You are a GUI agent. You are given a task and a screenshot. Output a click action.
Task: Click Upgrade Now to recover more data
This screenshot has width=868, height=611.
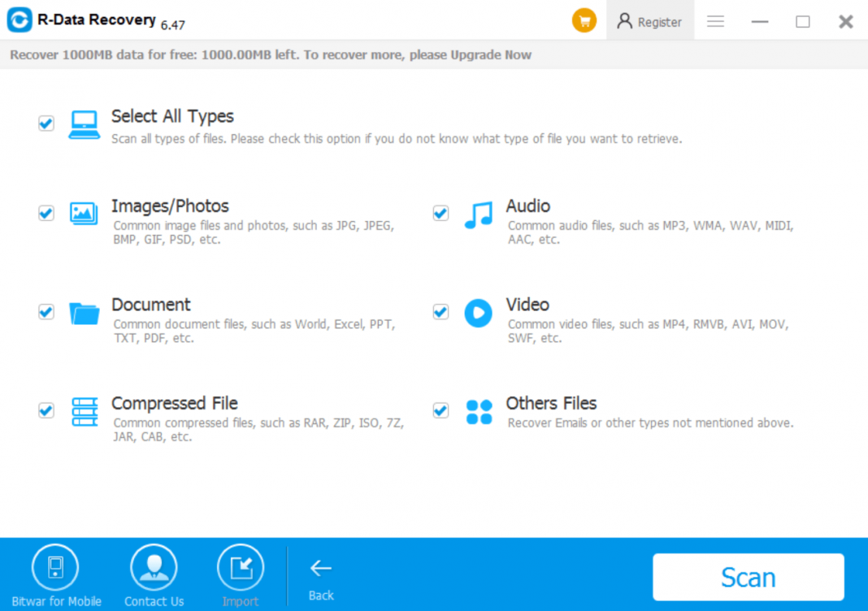tap(495, 54)
